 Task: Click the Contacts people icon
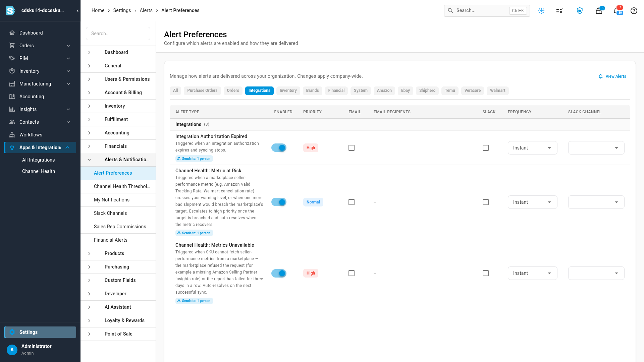pos(12,122)
